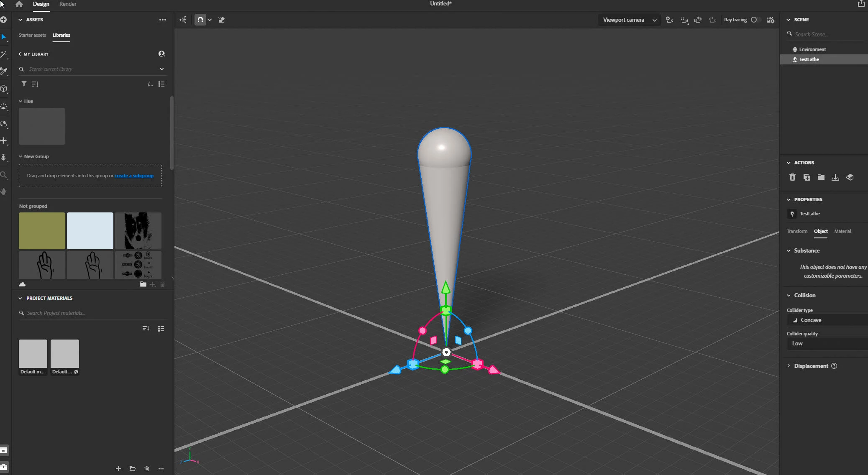Viewport: 868px width, 475px height.
Task: Open the Collider type Concave dropdown
Action: tap(826, 320)
